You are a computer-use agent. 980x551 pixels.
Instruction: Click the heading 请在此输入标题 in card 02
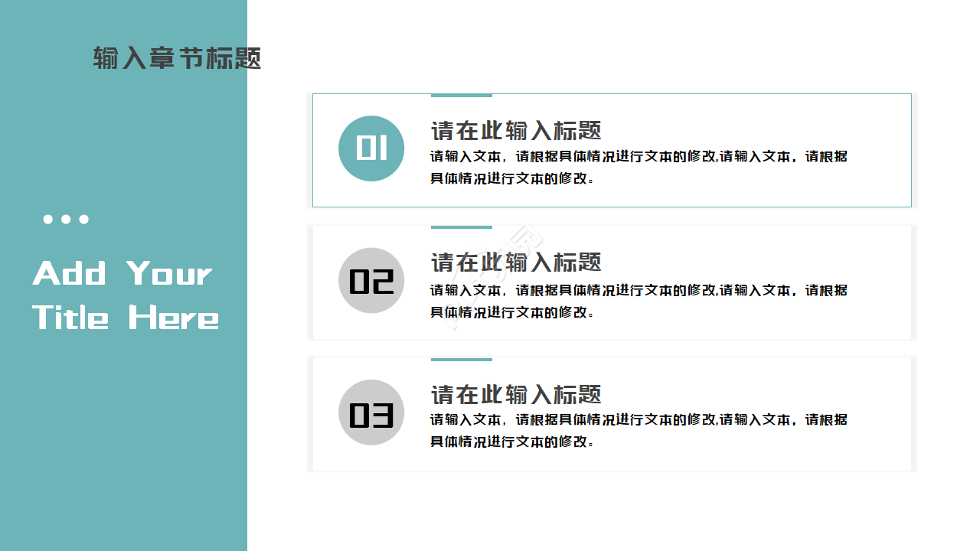(516, 262)
